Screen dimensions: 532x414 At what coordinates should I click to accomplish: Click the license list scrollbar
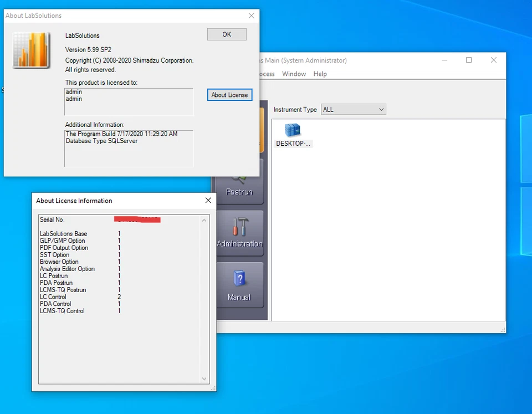pos(204,299)
